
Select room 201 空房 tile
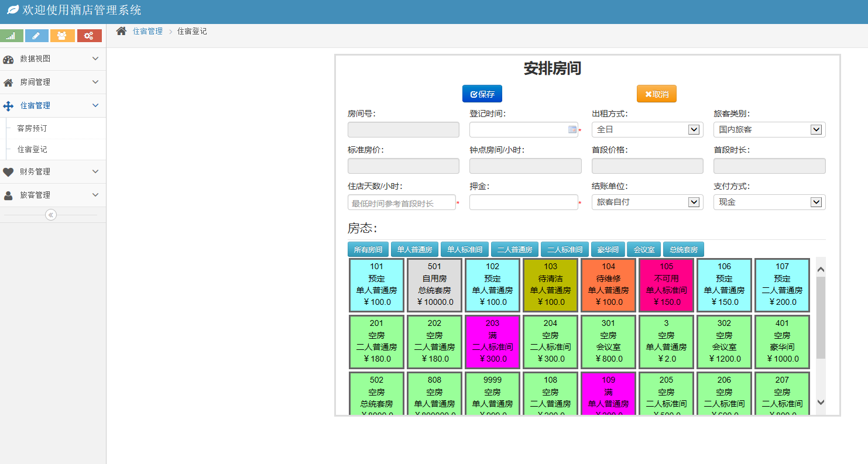tap(376, 342)
